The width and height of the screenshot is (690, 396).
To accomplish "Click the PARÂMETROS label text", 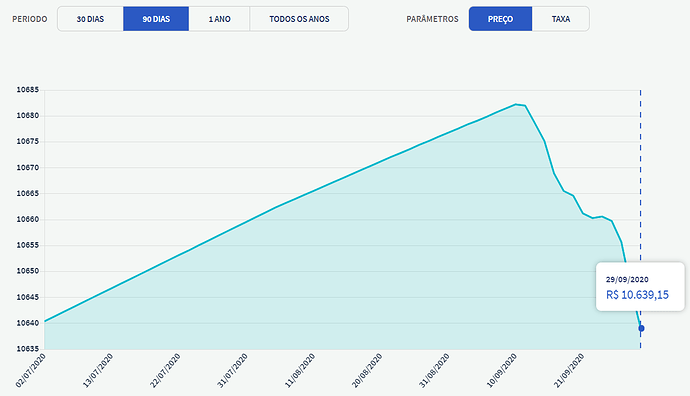I will click(x=433, y=19).
